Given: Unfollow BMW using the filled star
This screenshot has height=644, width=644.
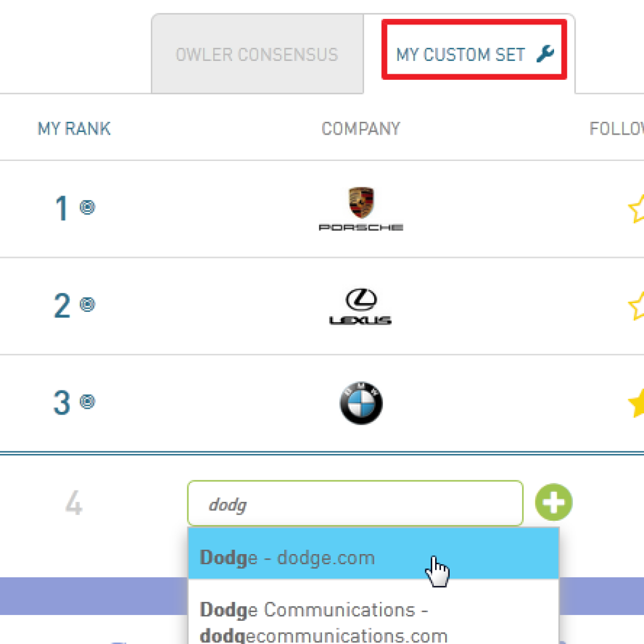Looking at the screenshot, I should click(x=636, y=403).
